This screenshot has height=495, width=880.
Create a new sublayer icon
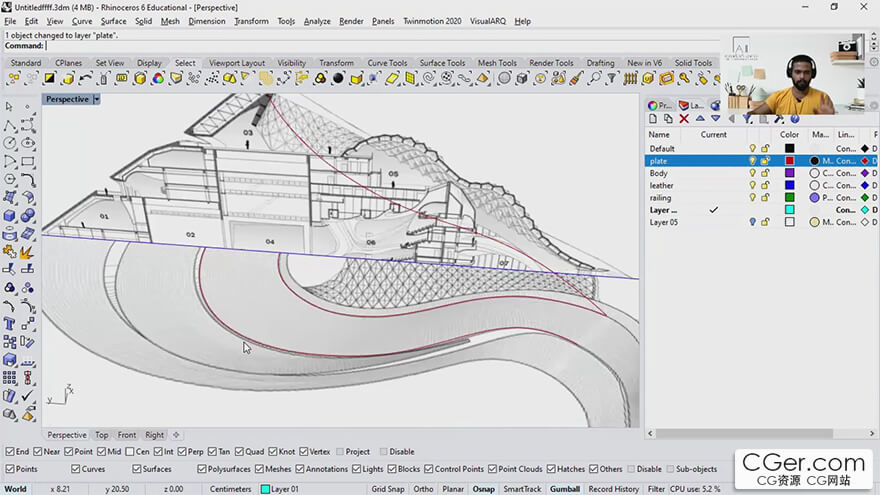point(668,119)
